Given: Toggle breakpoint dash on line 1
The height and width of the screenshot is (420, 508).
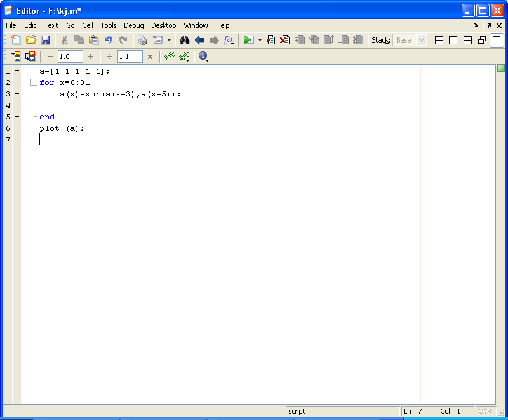Looking at the screenshot, I should tap(17, 70).
